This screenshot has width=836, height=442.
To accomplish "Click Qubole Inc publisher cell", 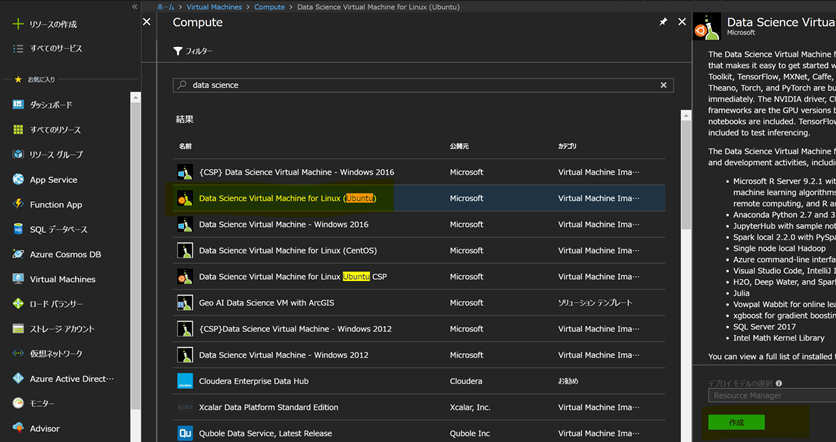I will [x=470, y=433].
